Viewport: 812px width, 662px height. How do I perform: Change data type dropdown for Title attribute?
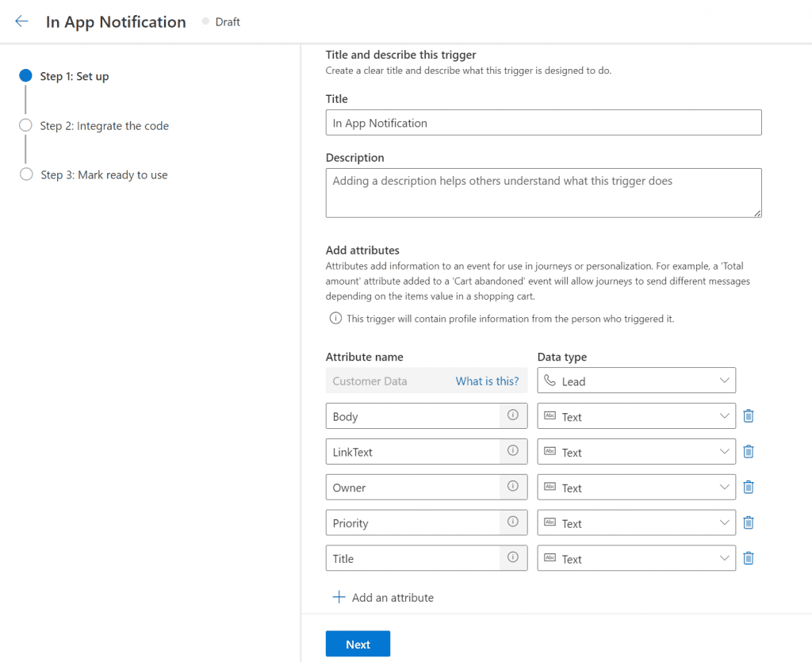pyautogui.click(x=636, y=559)
